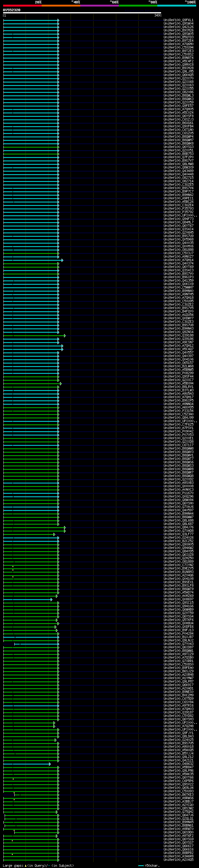Viewport: 199px width, 868px height.
Task: Select the UniRef100_Q9SC15 label
Action: click(178, 603)
